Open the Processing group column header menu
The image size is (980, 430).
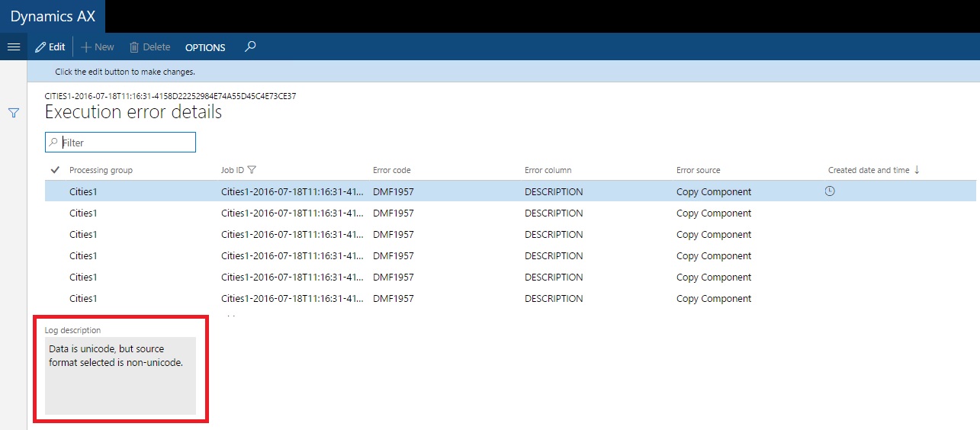tap(101, 170)
